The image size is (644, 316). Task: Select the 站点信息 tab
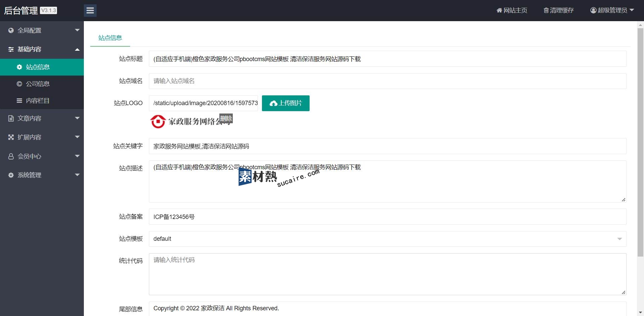click(110, 38)
